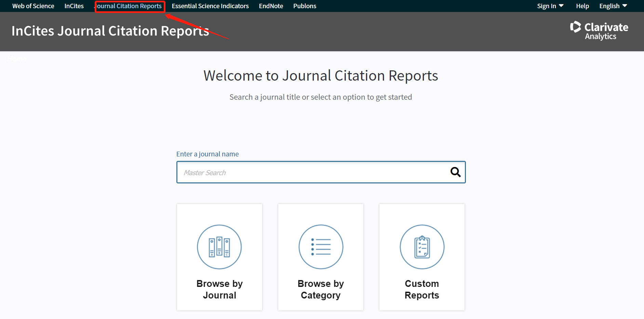The height and width of the screenshot is (319, 644).
Task: Go to Web of Science
Action: pyautogui.click(x=33, y=6)
